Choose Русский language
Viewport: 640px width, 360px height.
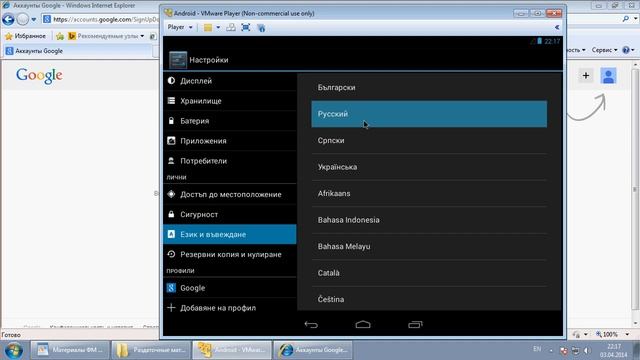coord(429,114)
